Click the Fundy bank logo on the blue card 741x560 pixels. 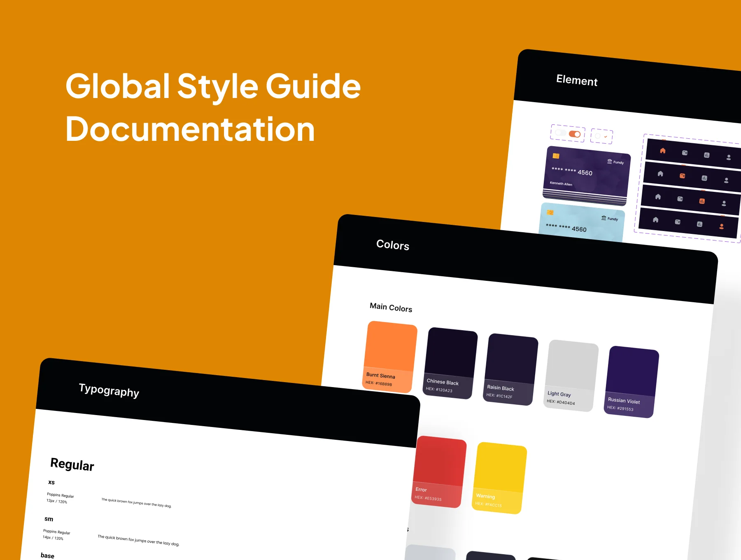[x=610, y=218]
